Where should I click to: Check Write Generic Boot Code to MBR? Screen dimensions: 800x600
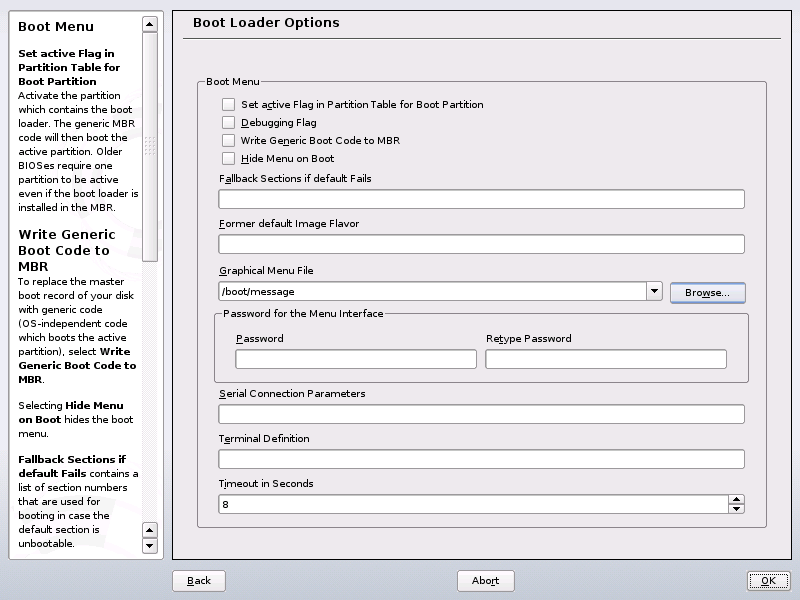[x=228, y=140]
